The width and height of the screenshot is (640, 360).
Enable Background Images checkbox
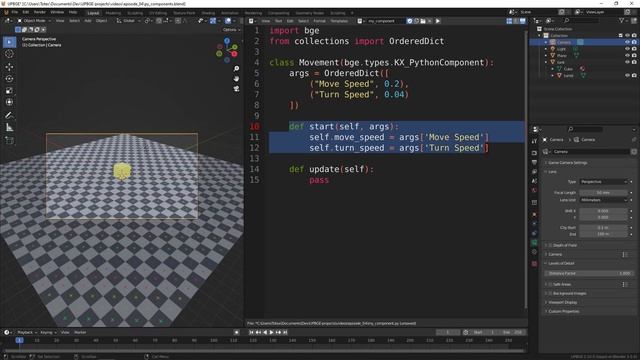550,293
